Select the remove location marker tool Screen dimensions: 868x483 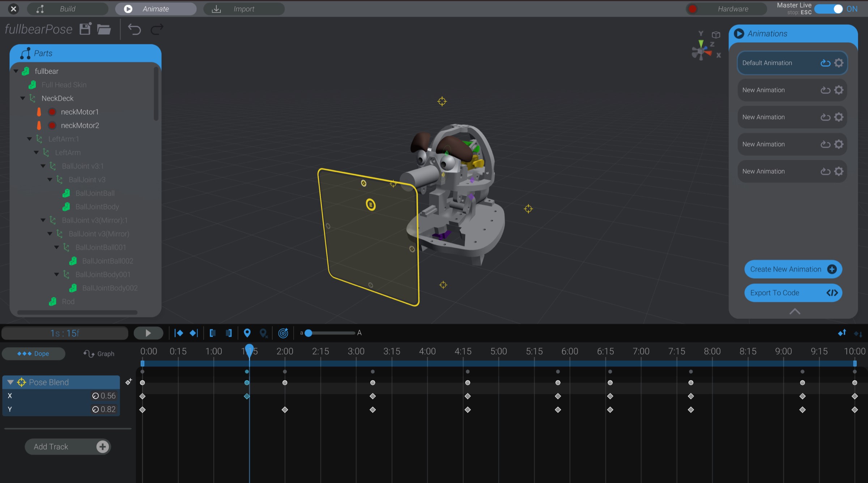click(263, 333)
